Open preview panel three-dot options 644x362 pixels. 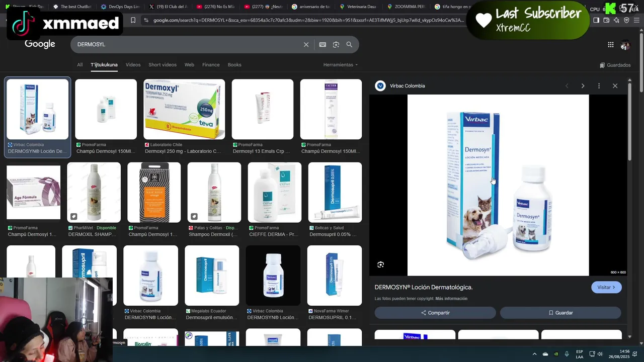(x=599, y=86)
